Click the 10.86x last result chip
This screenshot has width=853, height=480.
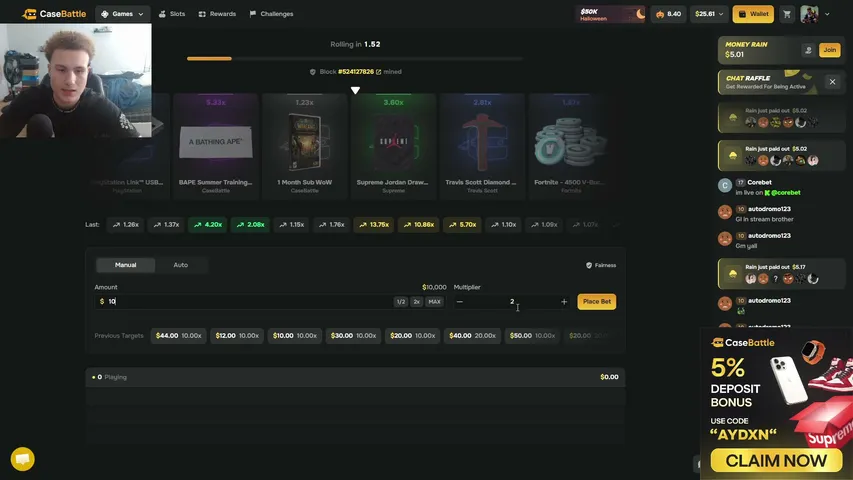[418, 225]
